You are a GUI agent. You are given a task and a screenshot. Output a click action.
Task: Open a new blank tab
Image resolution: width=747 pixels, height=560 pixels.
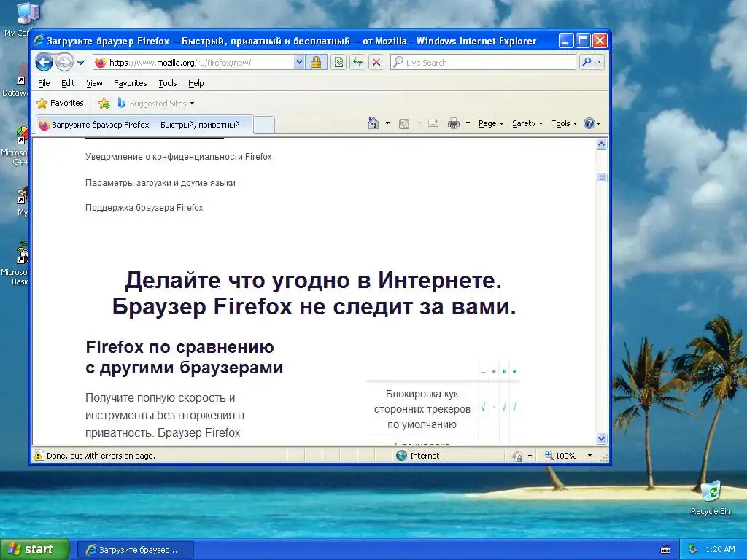(263, 125)
